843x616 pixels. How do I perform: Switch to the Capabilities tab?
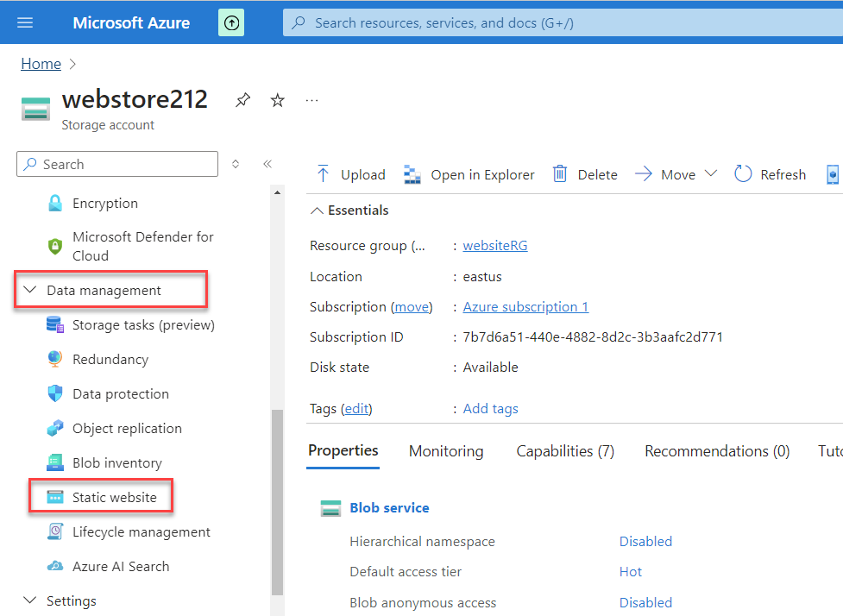565,451
